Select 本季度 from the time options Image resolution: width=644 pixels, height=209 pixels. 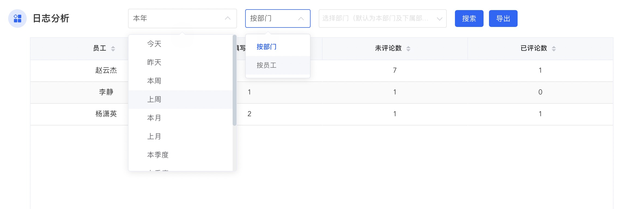click(x=158, y=155)
